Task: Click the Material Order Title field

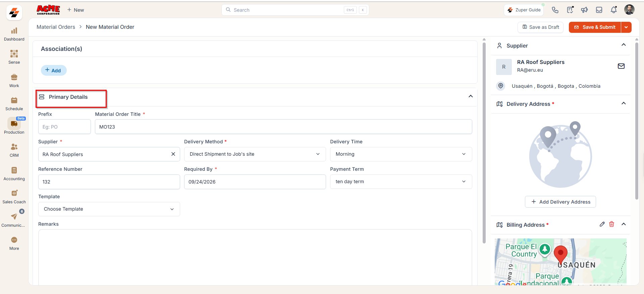Action: tap(283, 127)
